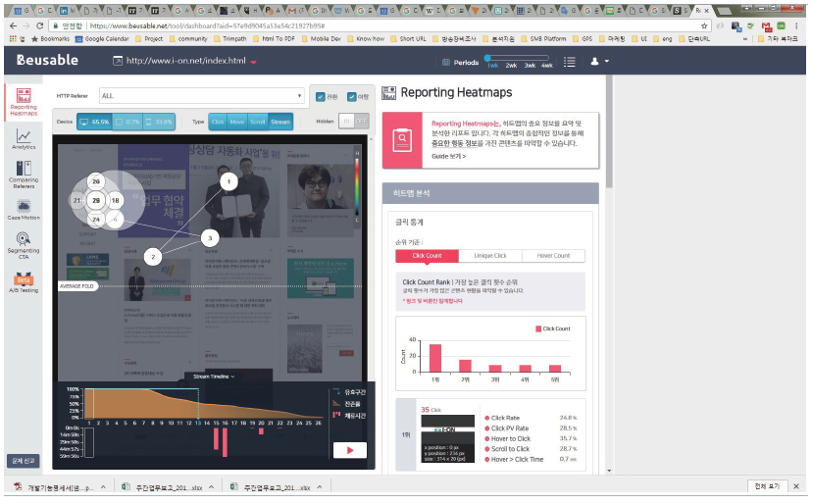Open the Guide link in Reporting Heatmaps box
Image resolution: width=813 pixels, height=504 pixels.
coord(449,156)
